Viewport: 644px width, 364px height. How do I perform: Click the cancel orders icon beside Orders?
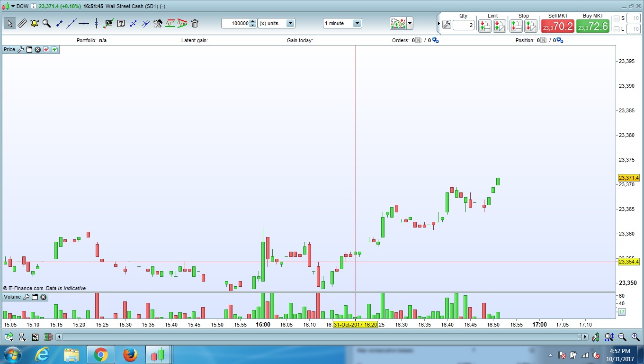click(418, 40)
